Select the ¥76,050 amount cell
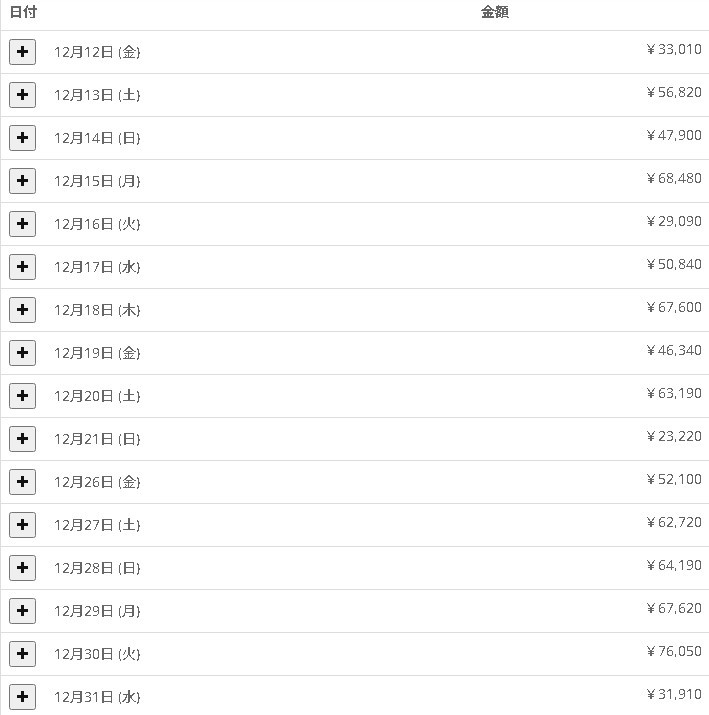Image resolution: width=709 pixels, height=715 pixels. 674,651
